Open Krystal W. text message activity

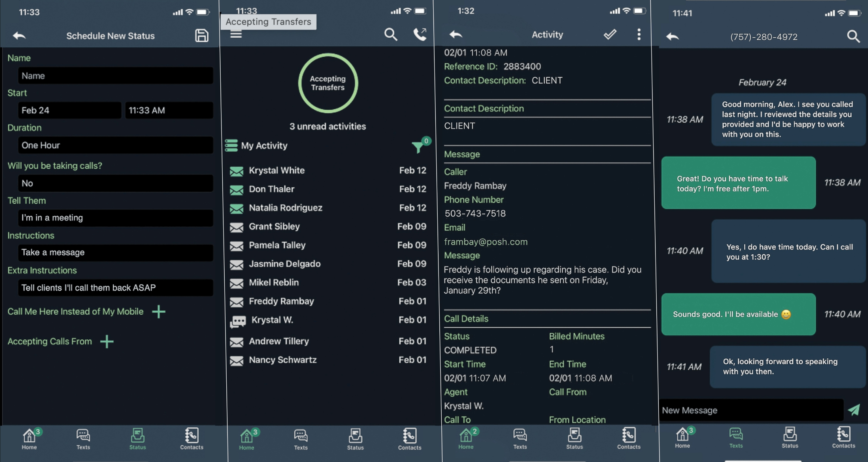(x=328, y=320)
